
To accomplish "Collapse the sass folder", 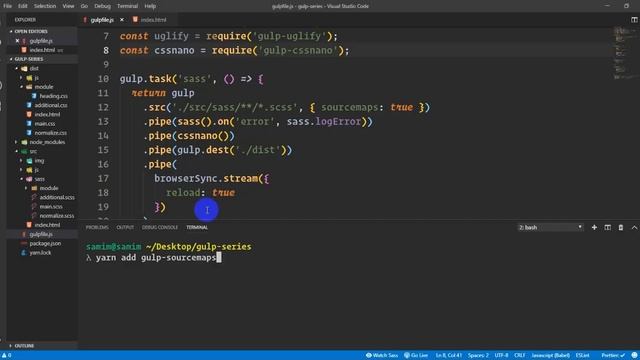I will coord(39,179).
